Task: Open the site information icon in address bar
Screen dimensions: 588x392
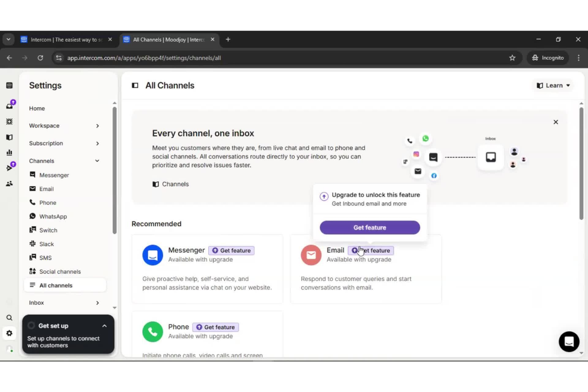Action: [59, 58]
